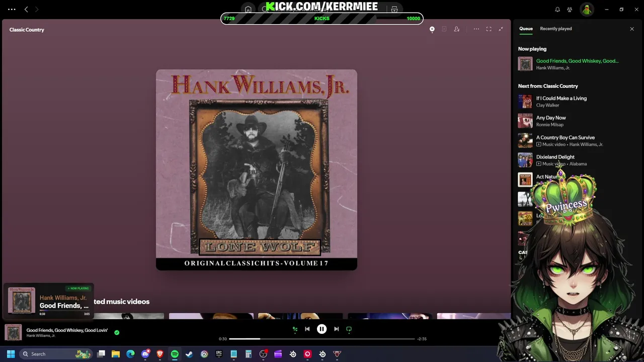Open the red record app on the taskbar
644x362 pixels.
pyautogui.click(x=307, y=354)
